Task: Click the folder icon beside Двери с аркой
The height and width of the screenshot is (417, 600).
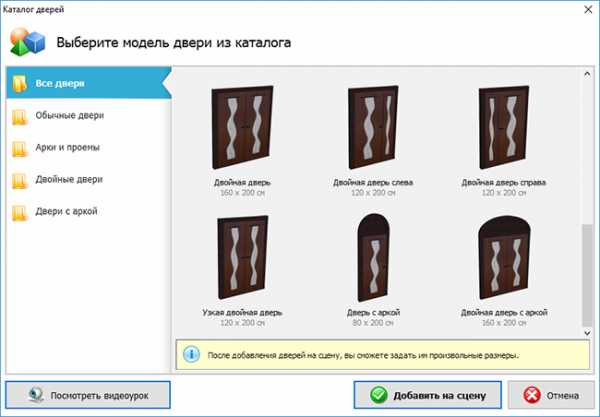Action: click(20, 213)
